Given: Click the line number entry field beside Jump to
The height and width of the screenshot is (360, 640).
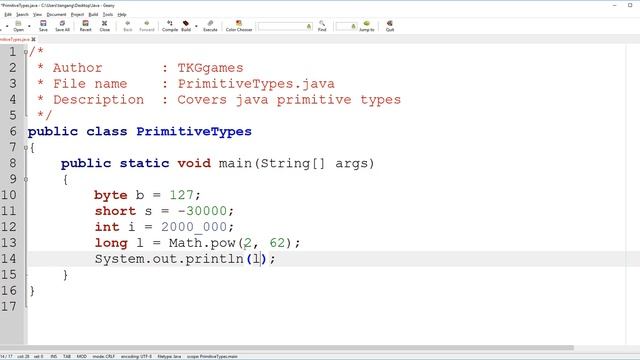Looking at the screenshot, I should [x=346, y=27].
